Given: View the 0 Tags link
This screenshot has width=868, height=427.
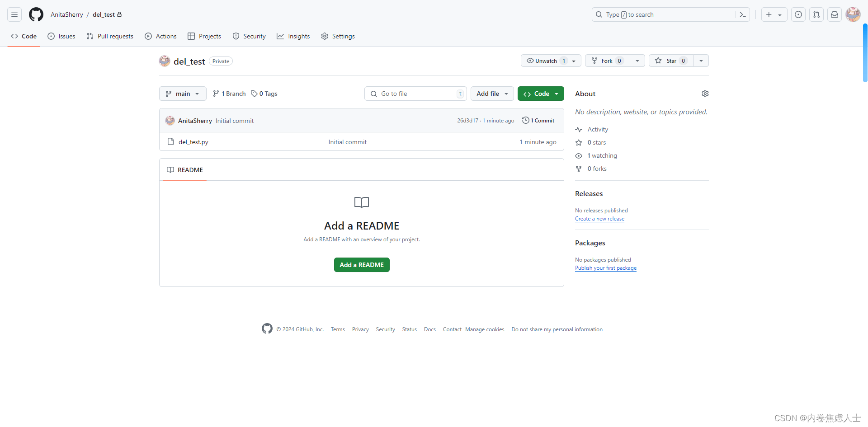Looking at the screenshot, I should pos(264,94).
